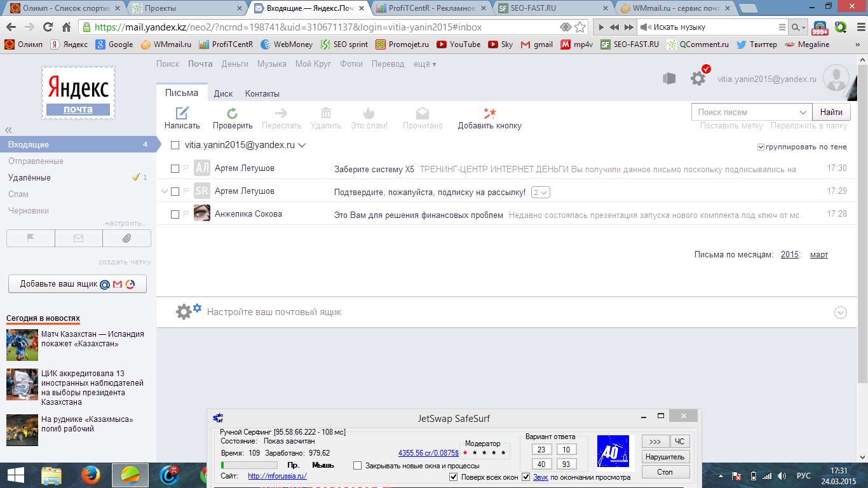Click the user avatar at top right
This screenshot has width=868, height=488.
pyautogui.click(x=836, y=78)
